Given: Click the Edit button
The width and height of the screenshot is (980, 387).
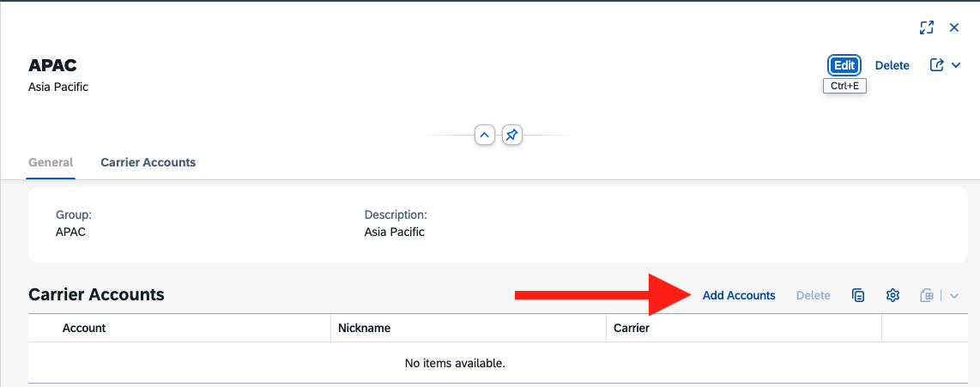Looking at the screenshot, I should [x=844, y=65].
